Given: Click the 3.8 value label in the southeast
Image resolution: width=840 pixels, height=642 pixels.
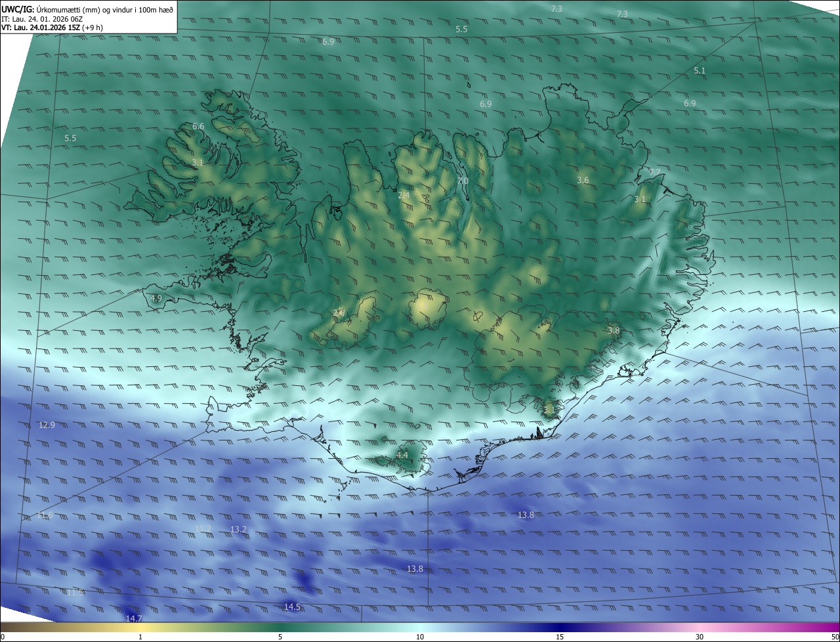Looking at the screenshot, I should coord(614,330).
